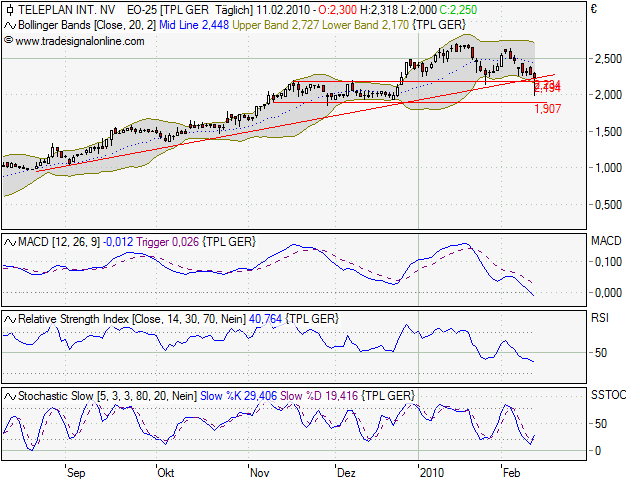Viewport: 640px width, 480px height.
Task: Click the copyright icon before tradesignalonline.com
Action: pos(9,41)
